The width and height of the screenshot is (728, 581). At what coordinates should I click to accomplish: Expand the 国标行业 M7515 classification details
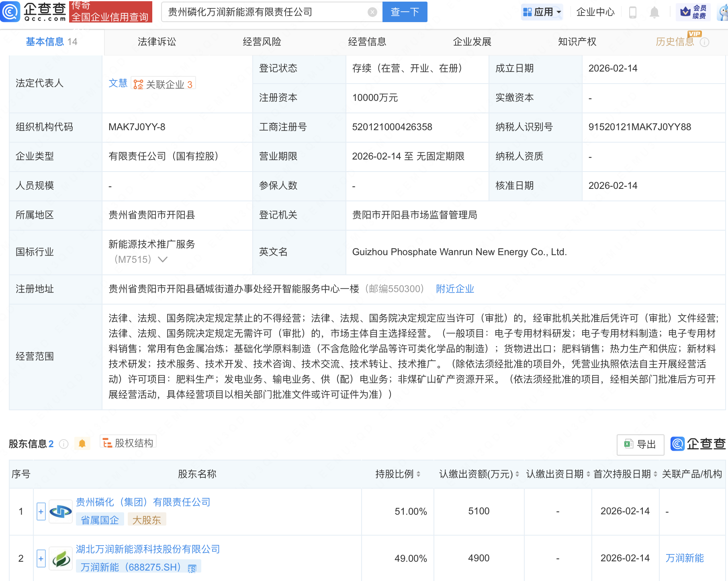pyautogui.click(x=162, y=260)
